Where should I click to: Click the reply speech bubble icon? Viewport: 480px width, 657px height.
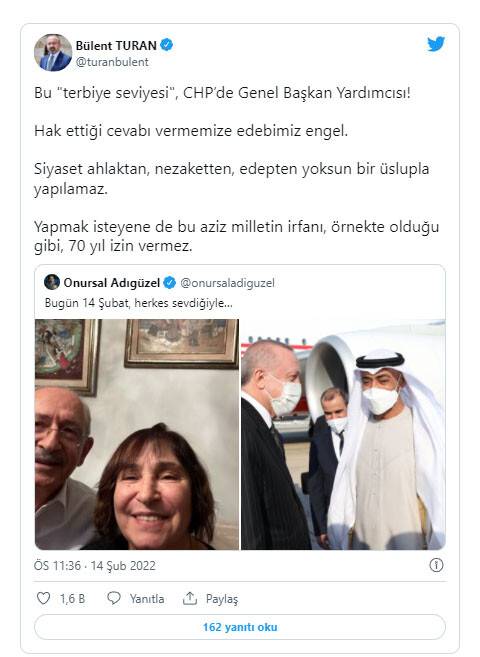(114, 598)
